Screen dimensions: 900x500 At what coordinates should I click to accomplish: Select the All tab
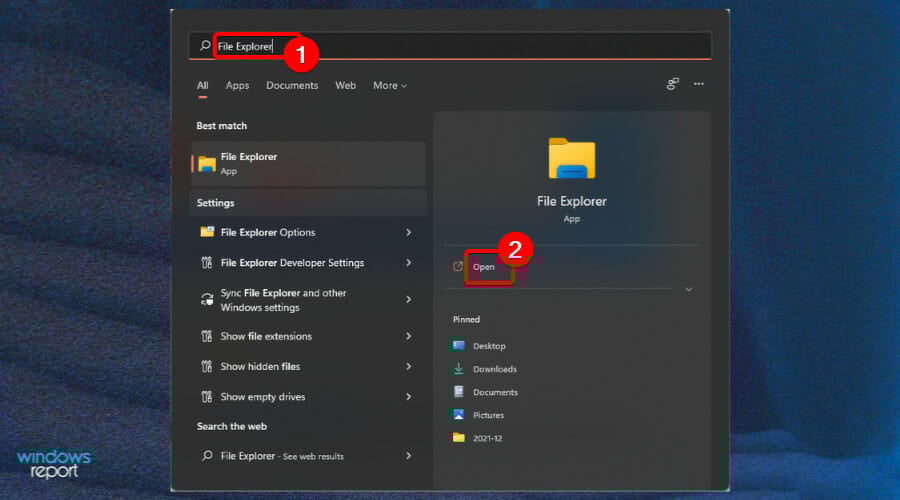[x=203, y=86]
